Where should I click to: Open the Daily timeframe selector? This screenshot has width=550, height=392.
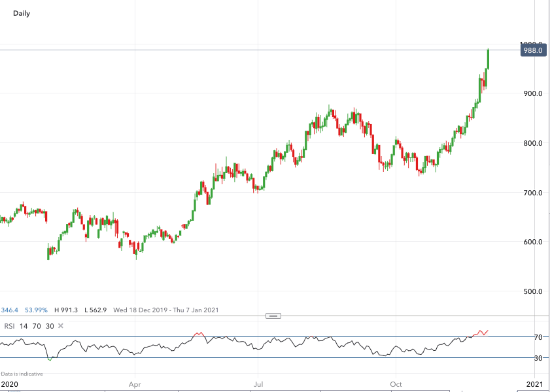coord(22,13)
